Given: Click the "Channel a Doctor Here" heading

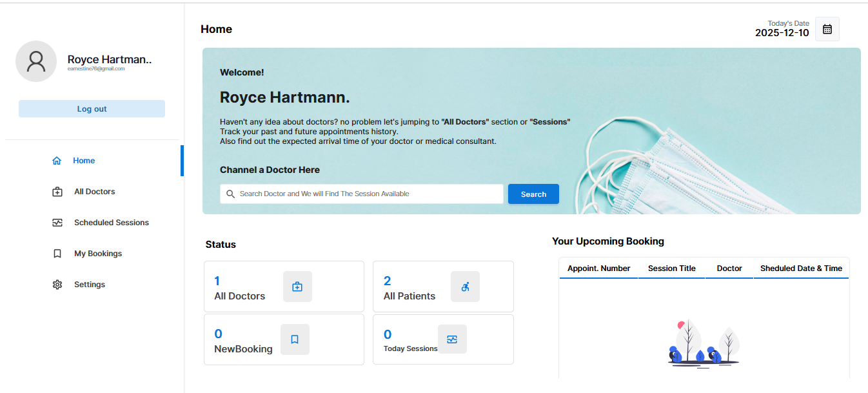Looking at the screenshot, I should 270,170.
